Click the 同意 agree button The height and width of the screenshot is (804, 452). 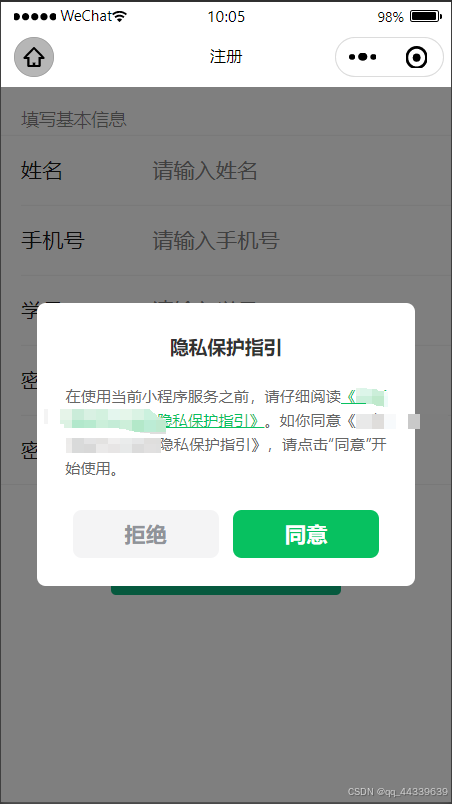click(306, 534)
